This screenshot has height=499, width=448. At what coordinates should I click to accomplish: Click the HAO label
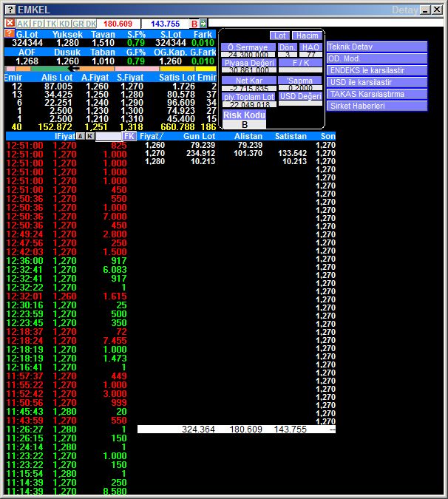[310, 47]
